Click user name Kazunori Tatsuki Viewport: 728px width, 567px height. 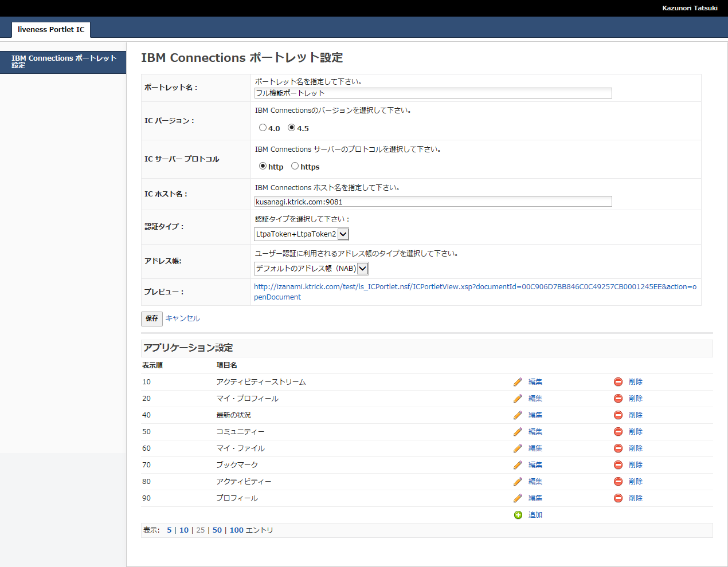pyautogui.click(x=690, y=8)
